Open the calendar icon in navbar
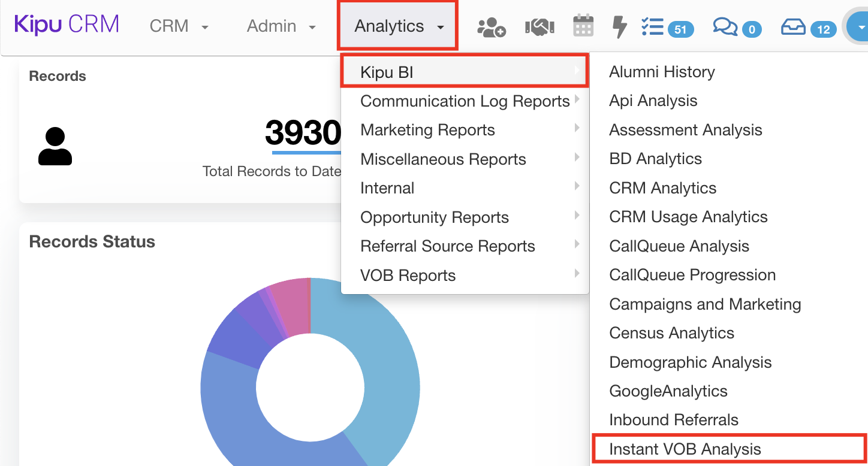The width and height of the screenshot is (868, 466). tap(583, 26)
